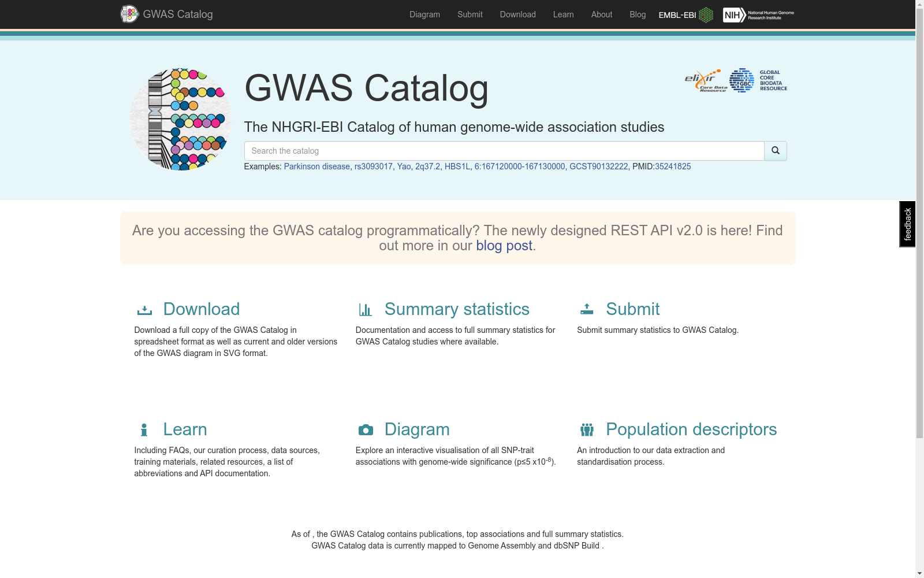Click the Submit upload icon
Viewport: 924px width, 578px height.
point(587,309)
